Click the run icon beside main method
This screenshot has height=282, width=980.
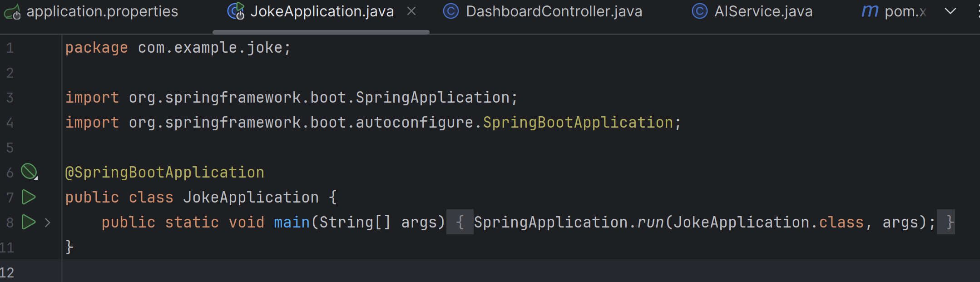(x=29, y=222)
